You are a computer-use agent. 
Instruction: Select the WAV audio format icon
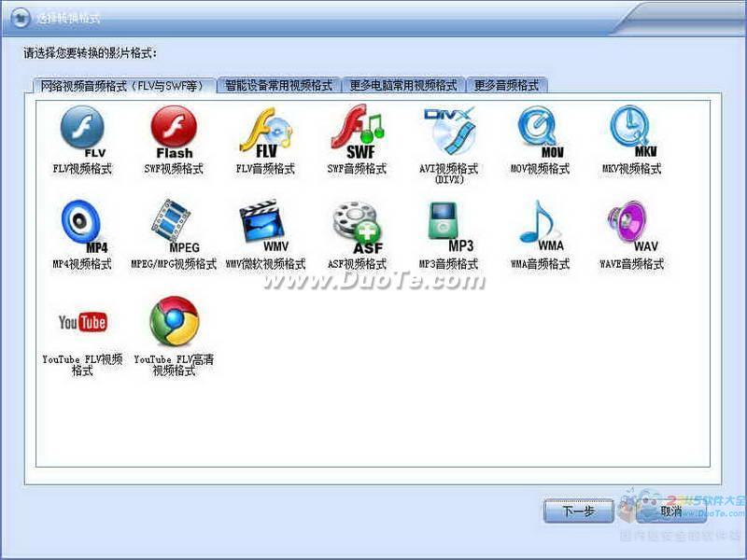coord(633,227)
